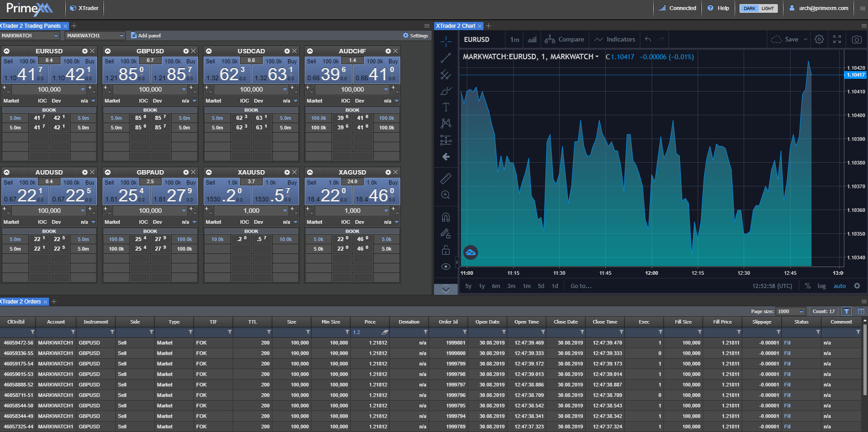Open the orders Page size dropdown
The image size is (868, 432).
pyautogui.click(x=791, y=311)
